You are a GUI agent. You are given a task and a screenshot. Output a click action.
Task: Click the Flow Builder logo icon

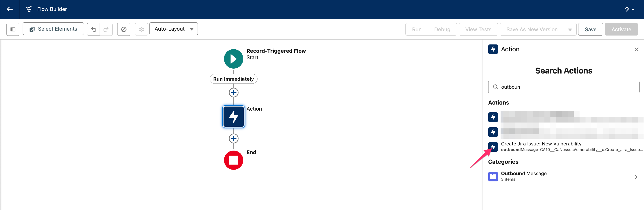pyautogui.click(x=29, y=9)
